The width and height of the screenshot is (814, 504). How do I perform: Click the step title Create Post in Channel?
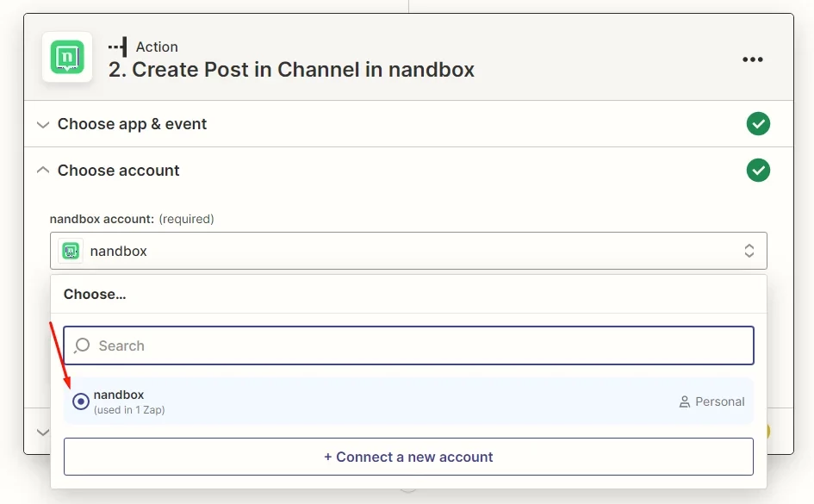tap(291, 70)
